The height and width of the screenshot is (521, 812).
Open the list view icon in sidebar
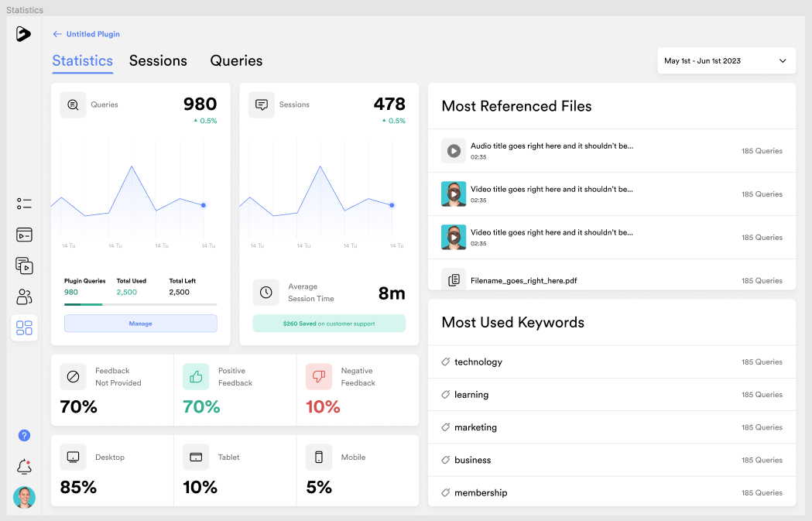tap(24, 204)
